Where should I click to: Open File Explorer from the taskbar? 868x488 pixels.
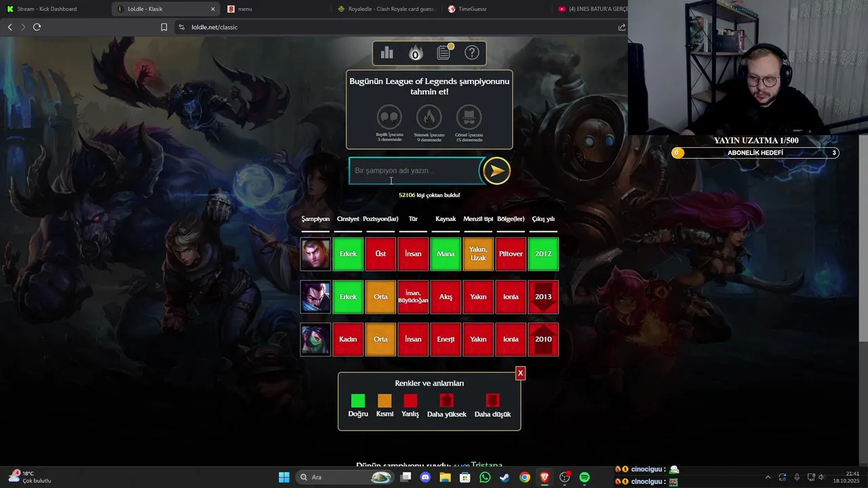click(x=445, y=477)
